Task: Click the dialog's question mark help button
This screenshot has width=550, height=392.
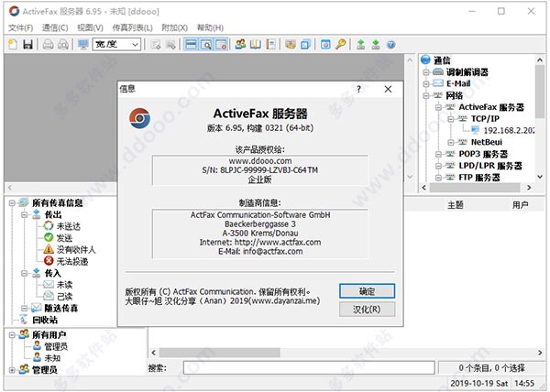Action: [358, 89]
